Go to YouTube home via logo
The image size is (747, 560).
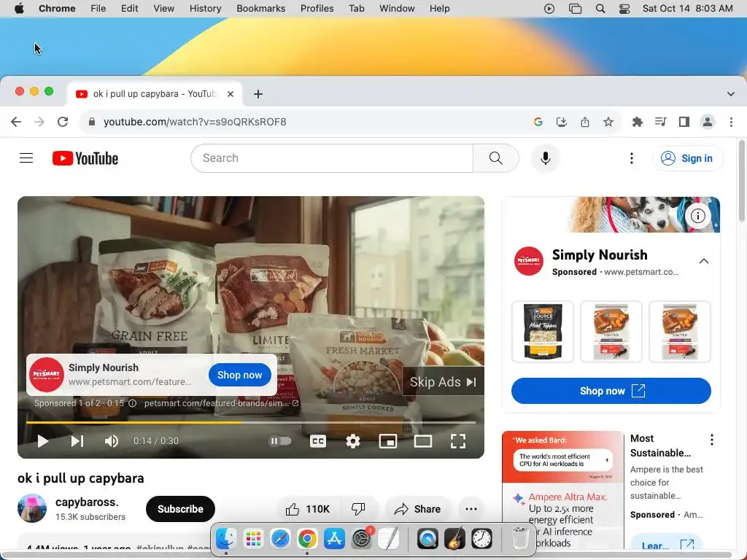click(85, 158)
